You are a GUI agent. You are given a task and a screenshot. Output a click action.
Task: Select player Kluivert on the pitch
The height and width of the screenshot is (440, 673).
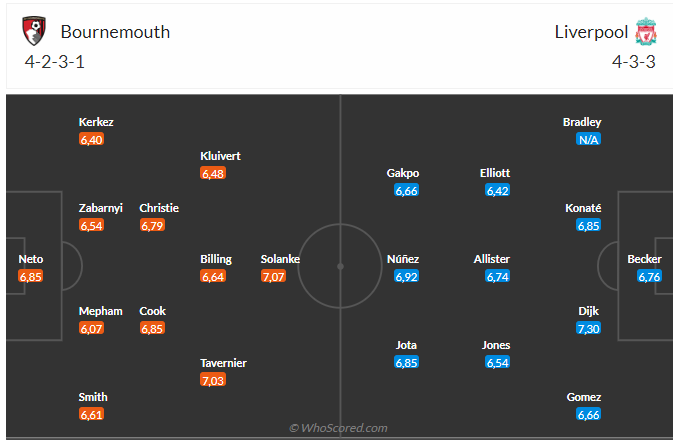coord(220,156)
